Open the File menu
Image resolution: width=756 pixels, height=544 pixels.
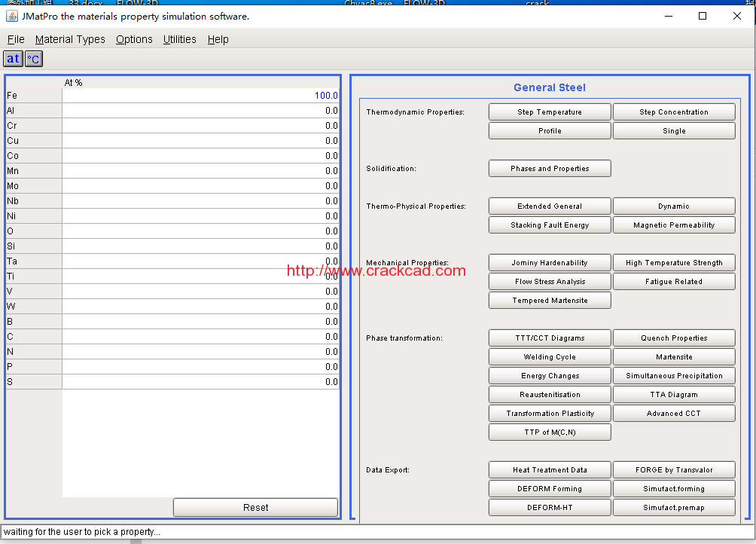16,39
